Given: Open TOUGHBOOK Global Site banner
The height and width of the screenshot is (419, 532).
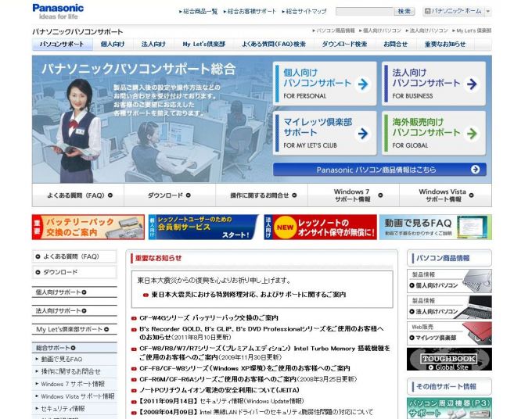Looking at the screenshot, I should [449, 360].
